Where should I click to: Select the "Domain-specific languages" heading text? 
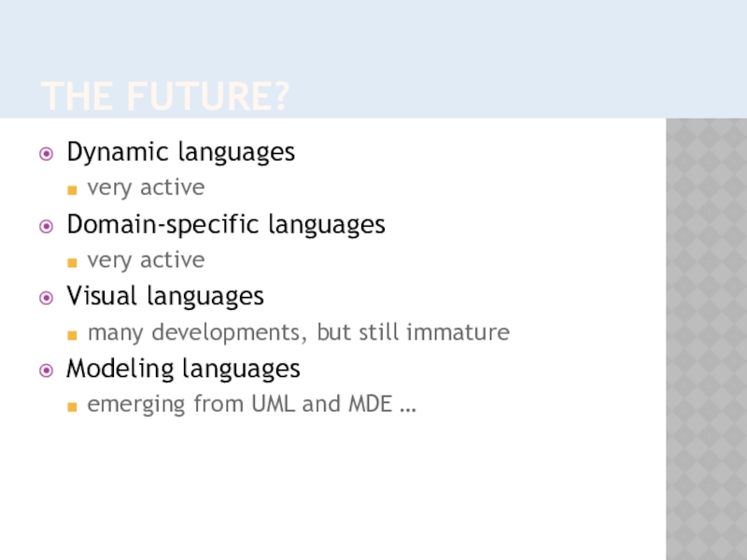coord(225,224)
